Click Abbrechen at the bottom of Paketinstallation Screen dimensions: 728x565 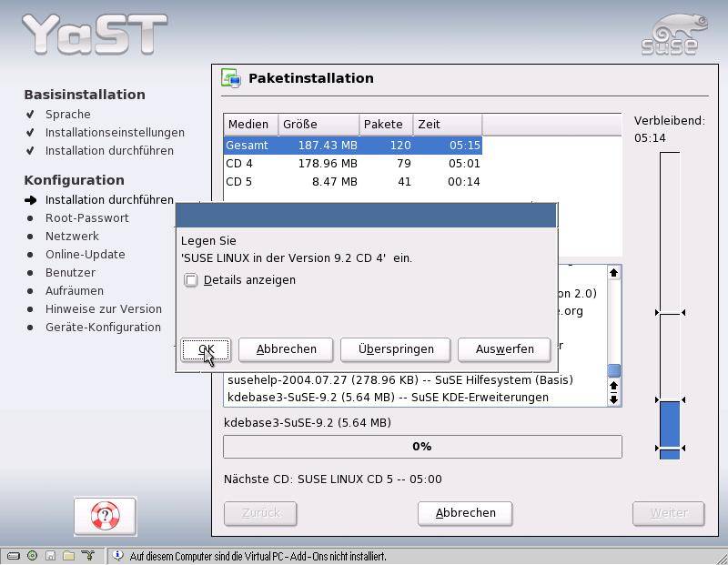coord(465,513)
